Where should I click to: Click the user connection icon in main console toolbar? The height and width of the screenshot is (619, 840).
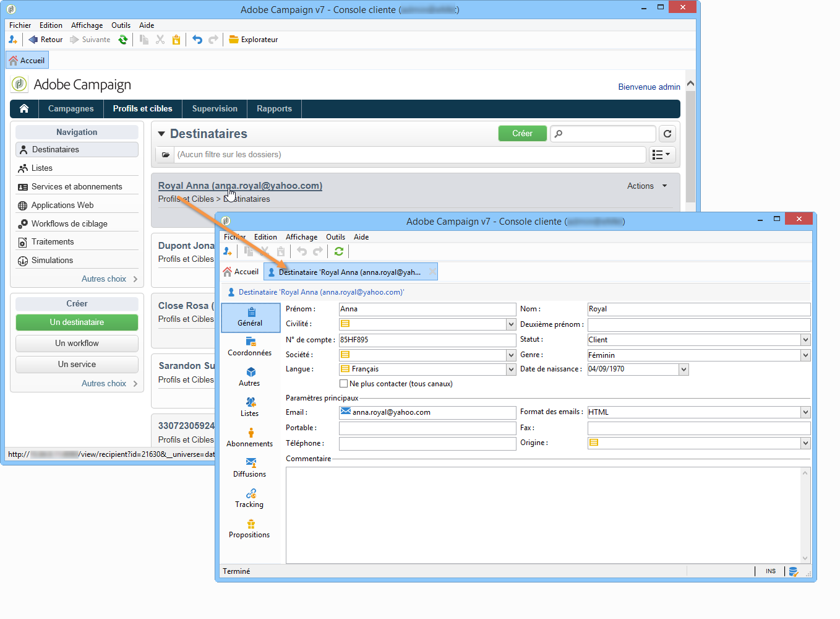tap(13, 40)
